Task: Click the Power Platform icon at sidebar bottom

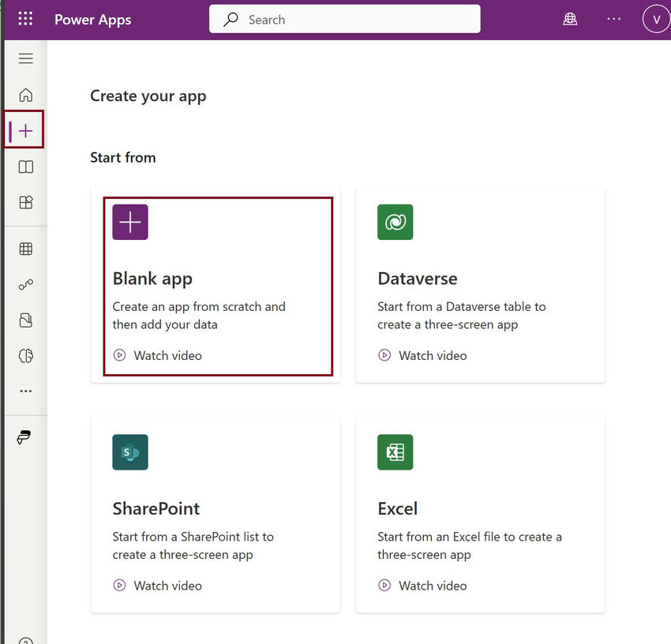Action: coord(24,436)
